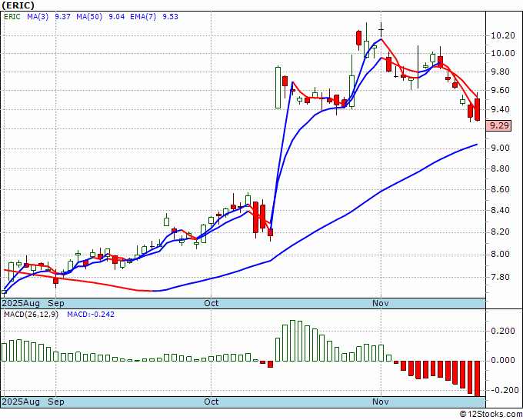Click the 9.37 MA(3) value
Screen dimensions: 523x420
(x=63, y=17)
